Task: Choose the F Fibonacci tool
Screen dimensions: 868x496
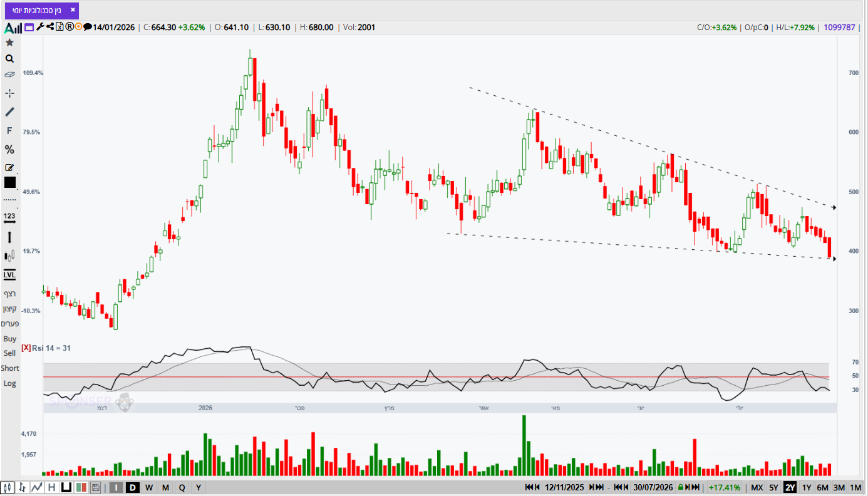Action: coord(9,131)
